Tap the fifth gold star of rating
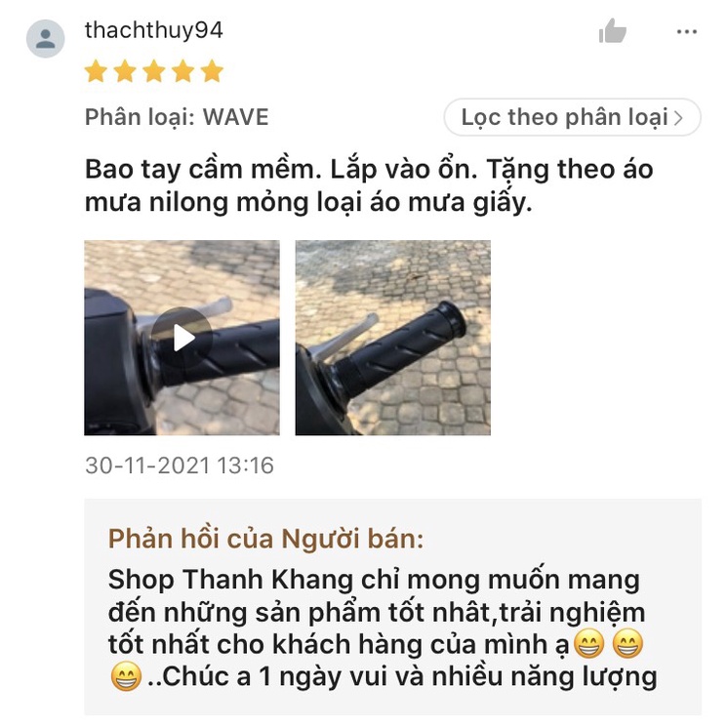 [x=212, y=71]
